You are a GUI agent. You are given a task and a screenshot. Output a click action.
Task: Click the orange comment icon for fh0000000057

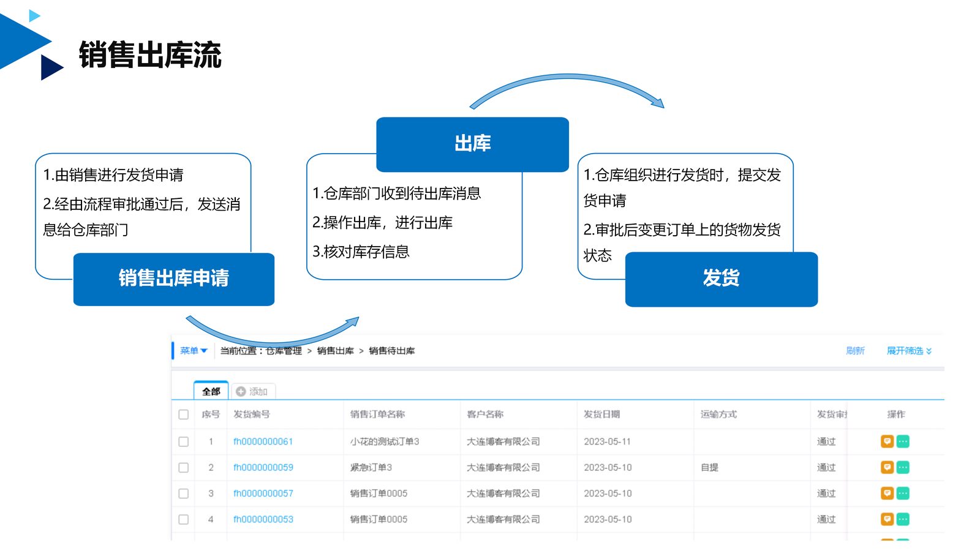click(x=887, y=493)
